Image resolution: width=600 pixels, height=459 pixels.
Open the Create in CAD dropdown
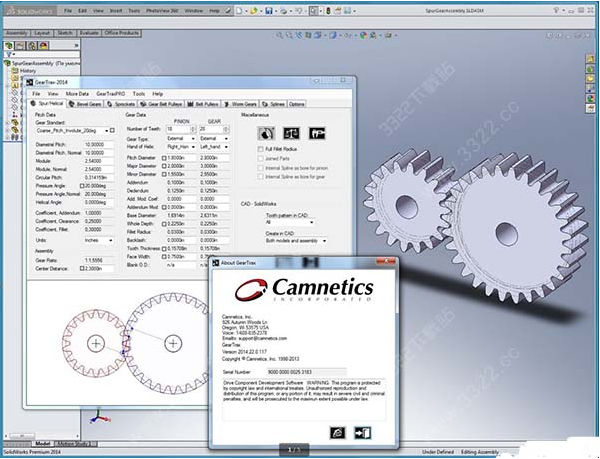pyautogui.click(x=296, y=241)
